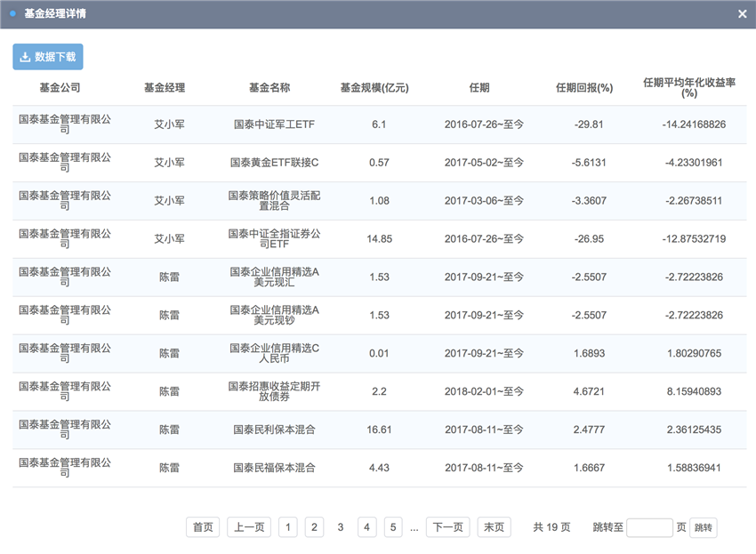Click the 数据下载 download button
This screenshot has width=756, height=554.
click(x=48, y=57)
